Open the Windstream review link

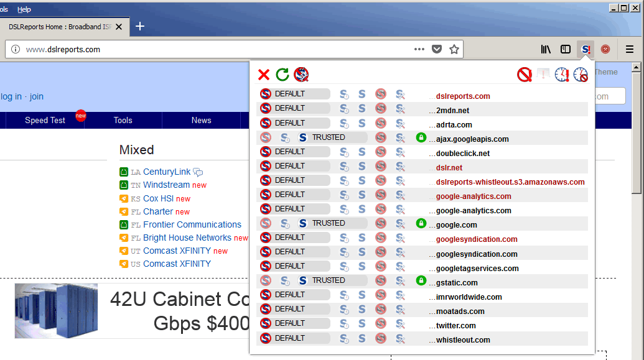point(166,185)
